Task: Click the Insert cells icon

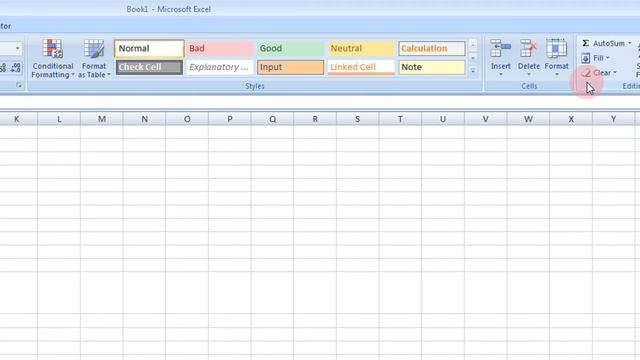Action: click(x=501, y=48)
